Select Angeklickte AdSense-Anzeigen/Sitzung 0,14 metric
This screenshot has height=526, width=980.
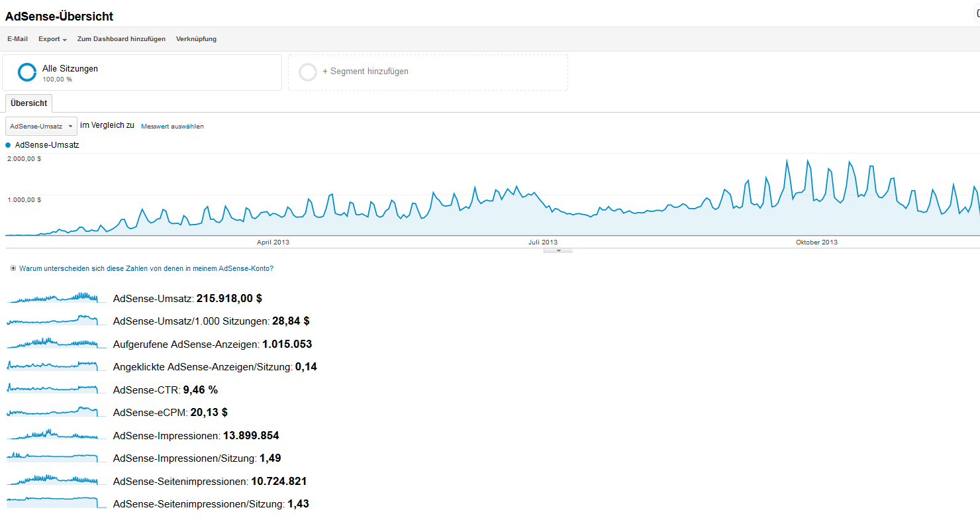pyautogui.click(x=215, y=367)
